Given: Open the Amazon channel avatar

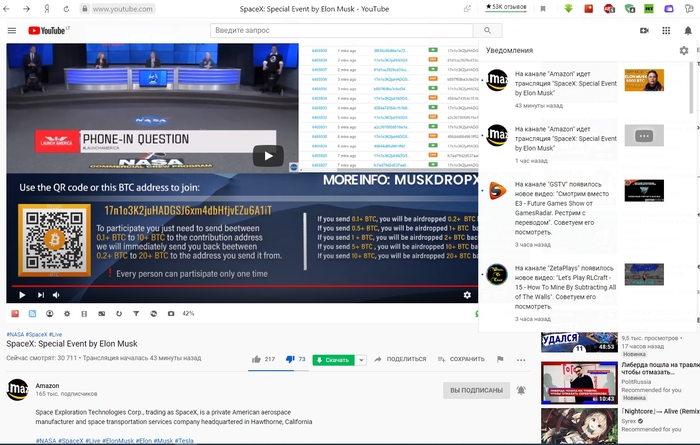Looking at the screenshot, I should tap(17, 390).
